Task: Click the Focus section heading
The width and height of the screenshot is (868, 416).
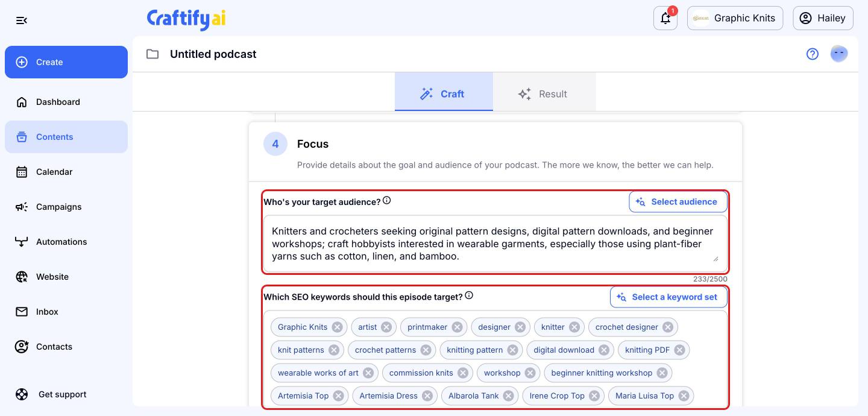Action: pyautogui.click(x=313, y=144)
